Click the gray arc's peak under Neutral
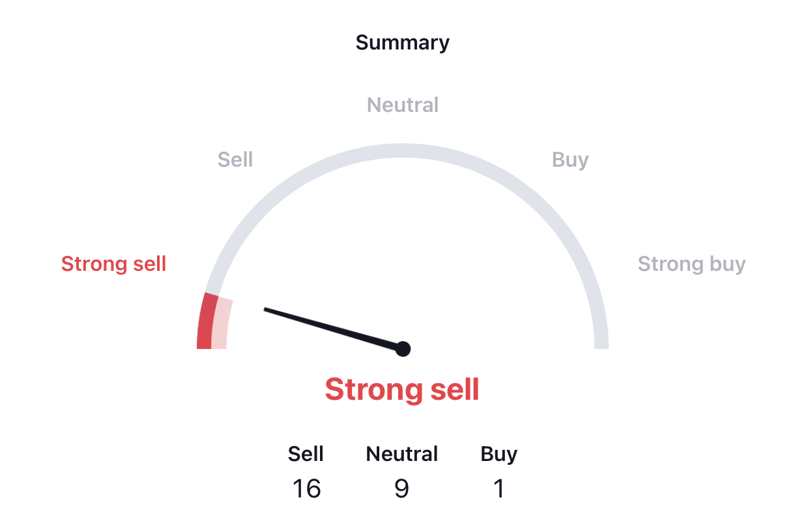The width and height of the screenshot is (812, 530). coord(403,150)
